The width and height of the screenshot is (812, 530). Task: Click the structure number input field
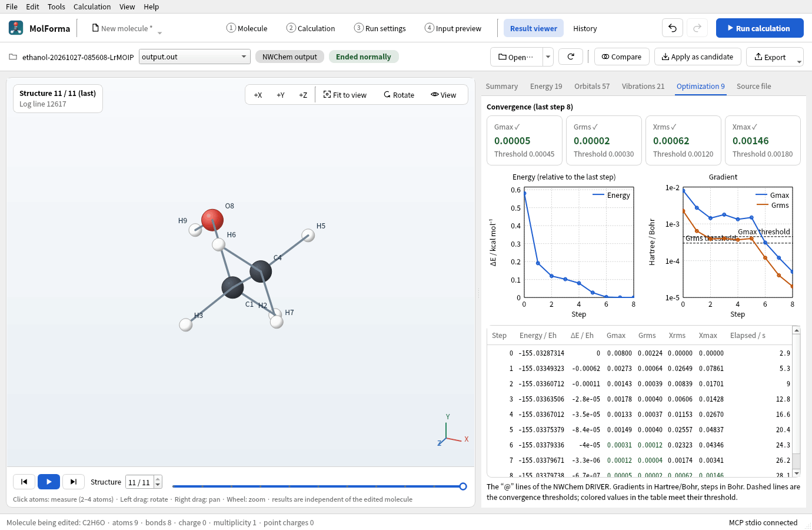140,482
